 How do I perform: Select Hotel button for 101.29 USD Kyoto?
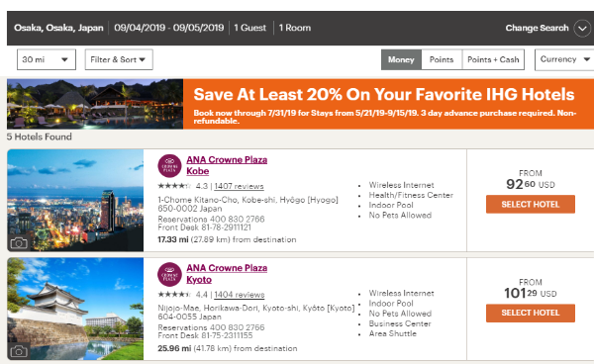click(x=531, y=313)
